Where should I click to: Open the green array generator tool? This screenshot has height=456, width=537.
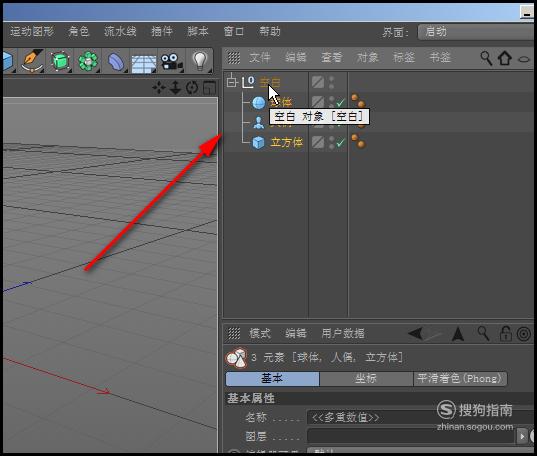[88, 61]
